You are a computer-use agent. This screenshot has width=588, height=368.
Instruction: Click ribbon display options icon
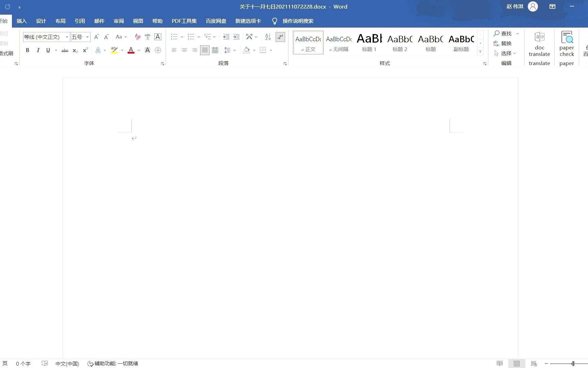click(x=552, y=6)
